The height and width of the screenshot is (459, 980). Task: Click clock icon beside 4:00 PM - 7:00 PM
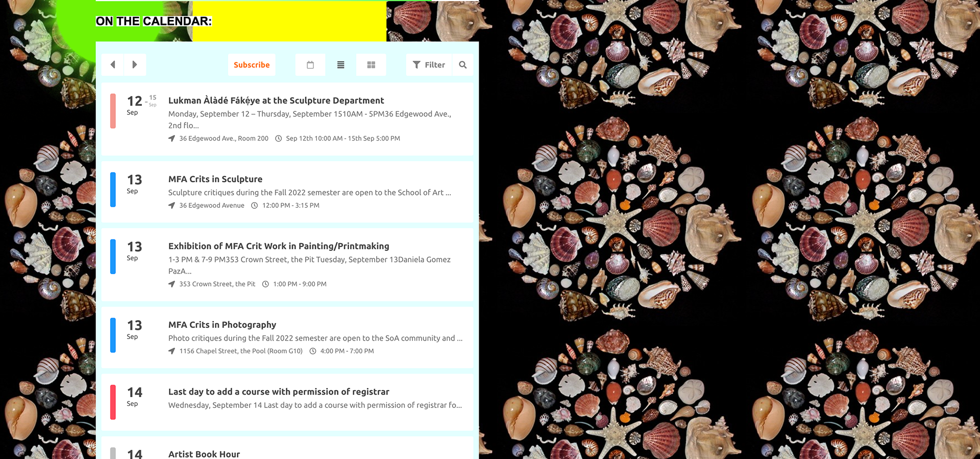(x=313, y=351)
